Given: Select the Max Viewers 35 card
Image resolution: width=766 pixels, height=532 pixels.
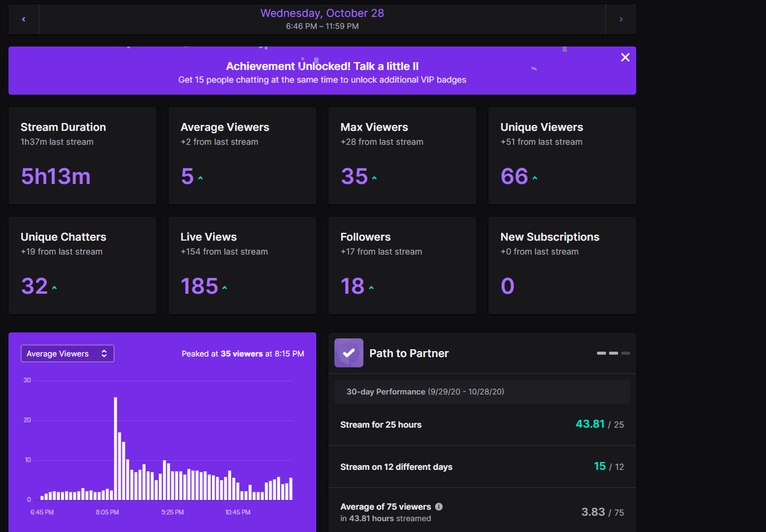Looking at the screenshot, I should (402, 156).
